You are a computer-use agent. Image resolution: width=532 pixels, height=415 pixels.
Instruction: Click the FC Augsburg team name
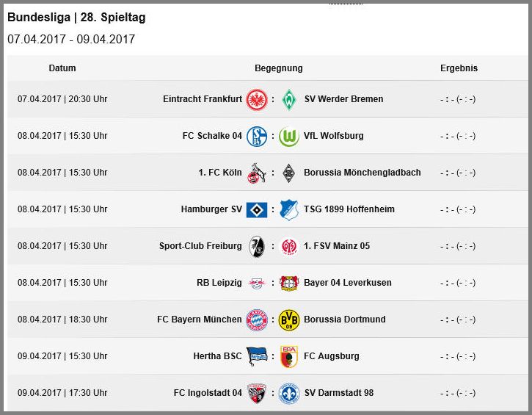click(x=331, y=356)
